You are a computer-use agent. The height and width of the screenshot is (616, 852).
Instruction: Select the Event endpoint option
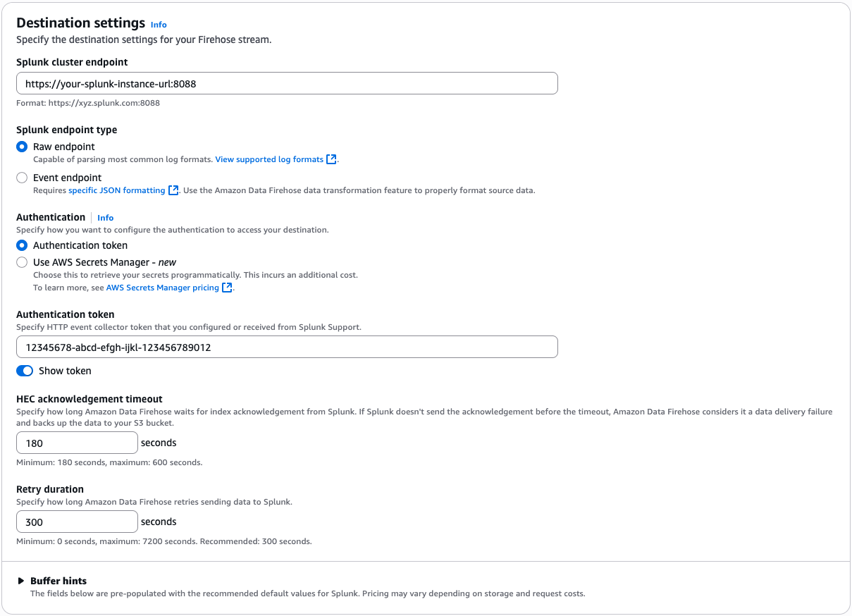pyautogui.click(x=22, y=177)
